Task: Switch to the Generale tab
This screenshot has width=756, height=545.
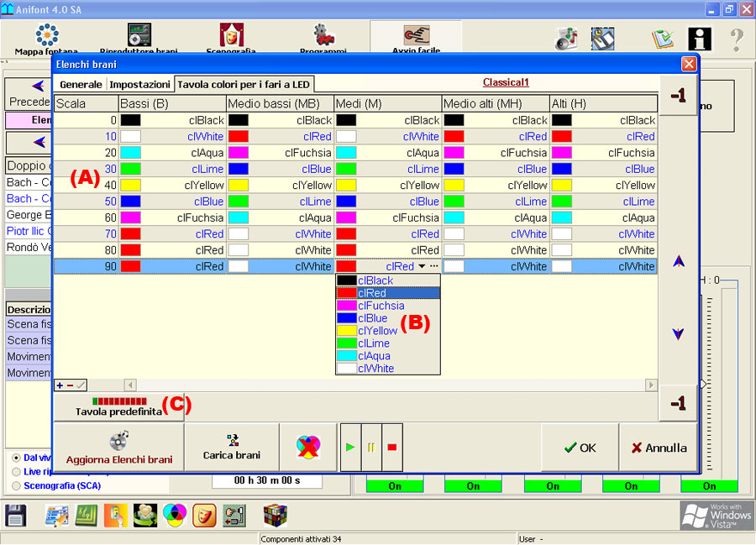Action: point(81,84)
